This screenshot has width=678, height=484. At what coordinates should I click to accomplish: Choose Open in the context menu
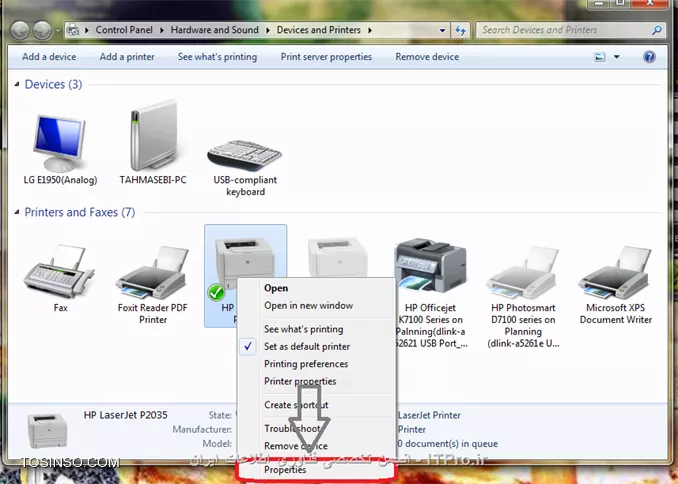click(317, 288)
